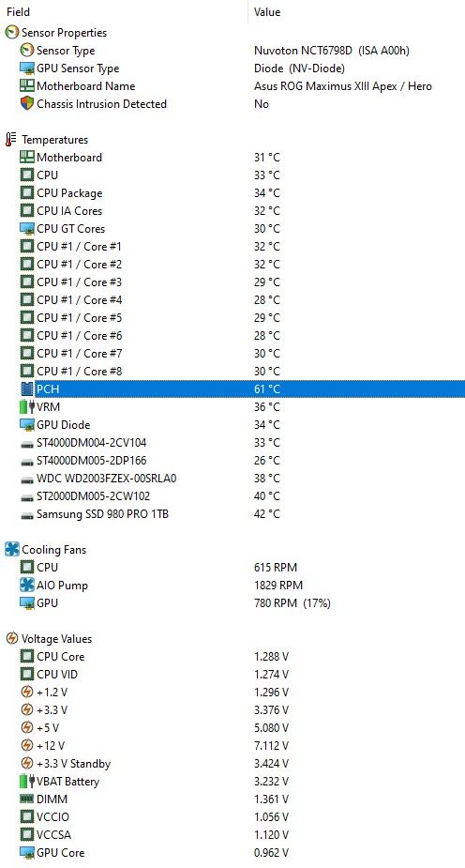The width and height of the screenshot is (465, 868).
Task: Click the Sensor Properties gauge icon
Action: (11, 33)
